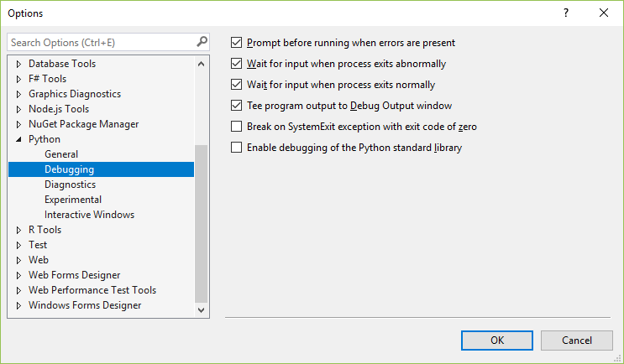The image size is (624, 364).
Task: Enable Break on SystemExit exception option
Action: 236,127
